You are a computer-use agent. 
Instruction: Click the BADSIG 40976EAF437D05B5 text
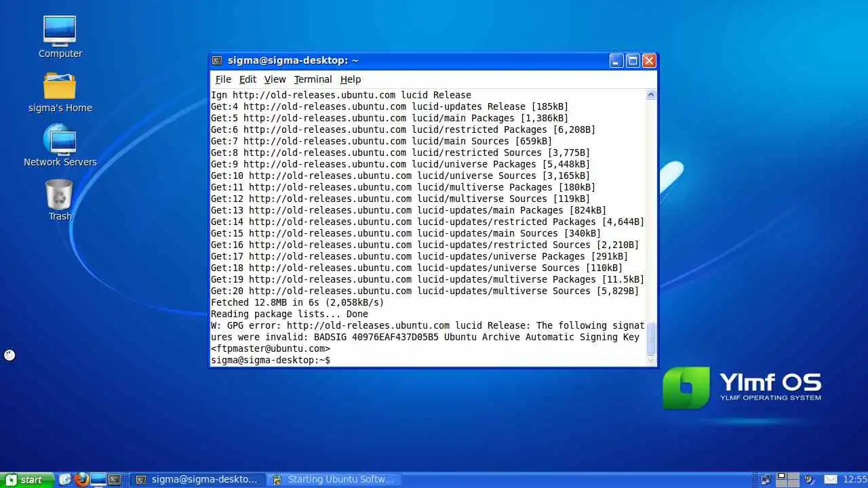coord(376,337)
